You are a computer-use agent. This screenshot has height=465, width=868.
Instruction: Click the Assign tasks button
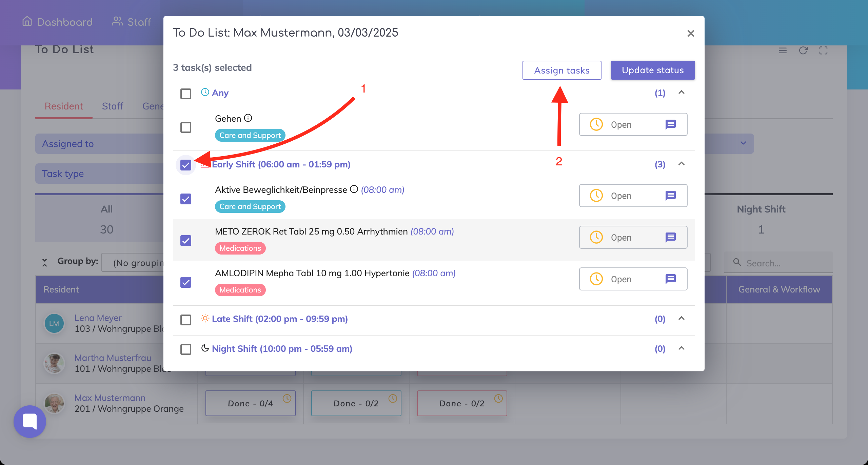coord(562,70)
